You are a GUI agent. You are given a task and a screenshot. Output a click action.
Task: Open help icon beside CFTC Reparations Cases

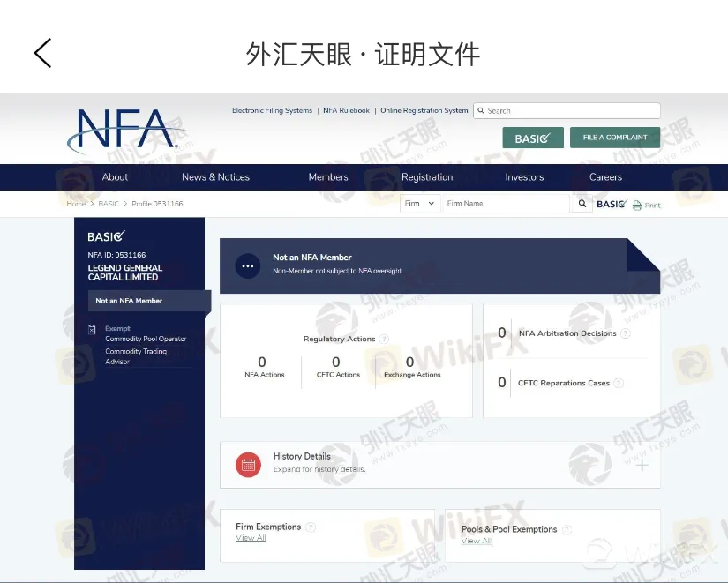click(x=619, y=383)
